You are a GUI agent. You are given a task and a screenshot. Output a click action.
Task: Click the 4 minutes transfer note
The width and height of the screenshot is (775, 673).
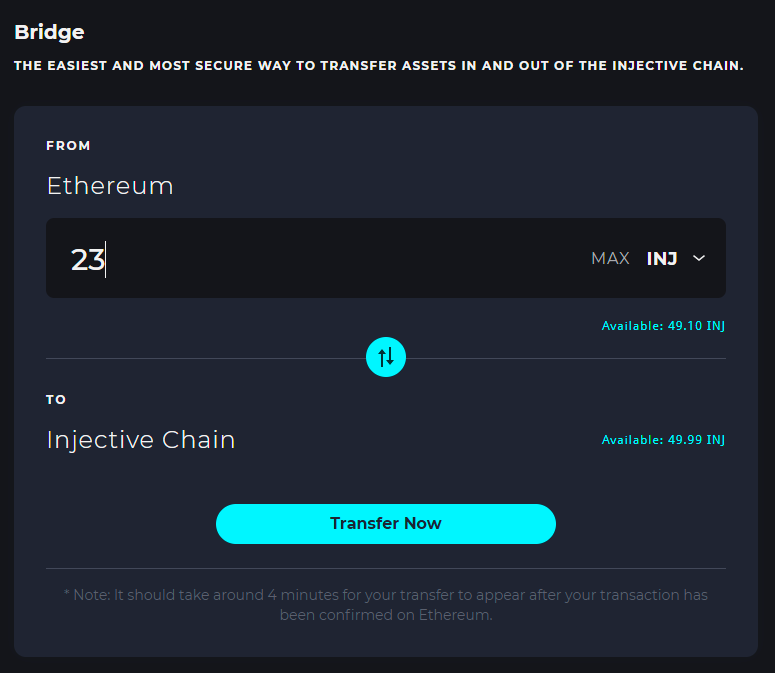386,605
